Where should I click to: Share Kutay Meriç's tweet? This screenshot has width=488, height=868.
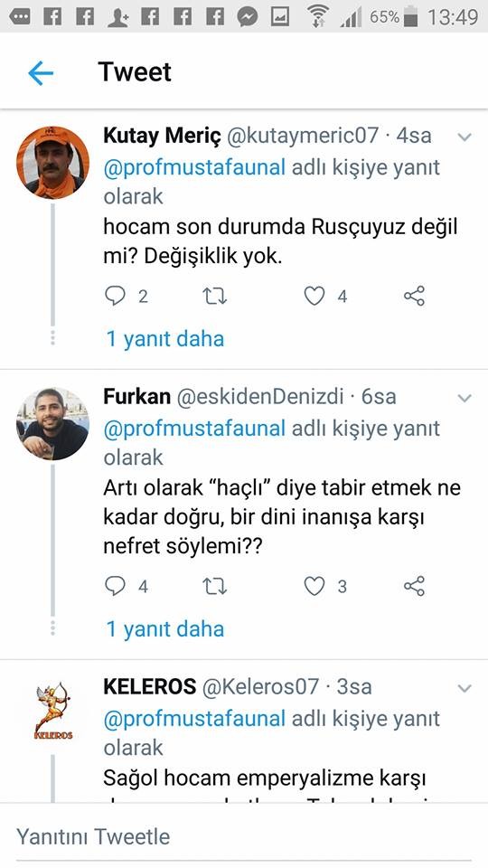(x=414, y=297)
